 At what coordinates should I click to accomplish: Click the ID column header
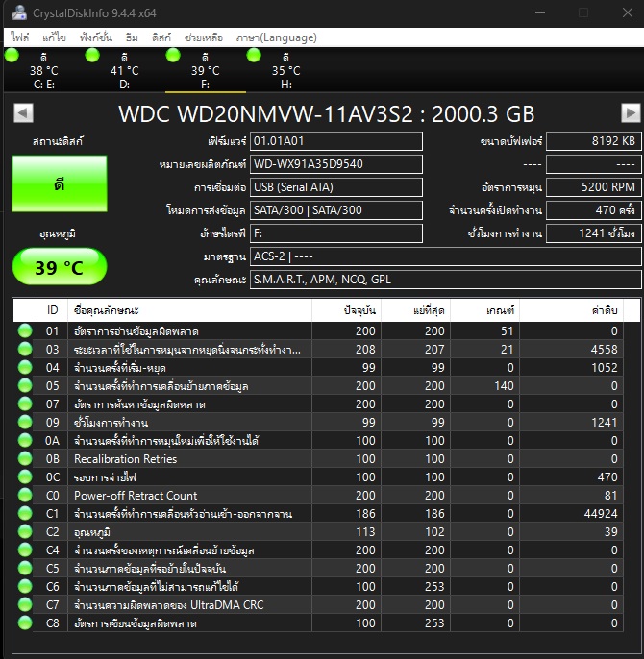click(52, 310)
